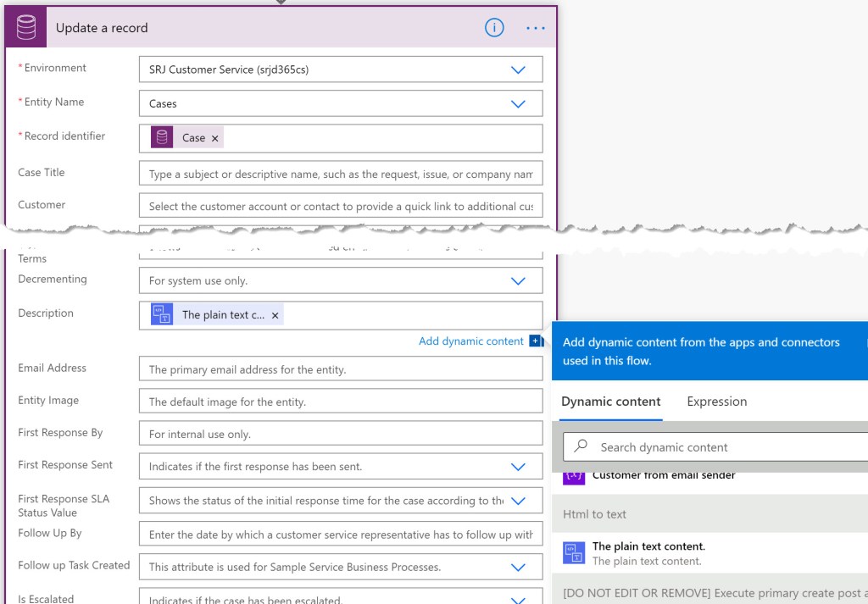Expand the Follow up Task Created dropdown
This screenshot has height=604, width=868.
(x=518, y=568)
